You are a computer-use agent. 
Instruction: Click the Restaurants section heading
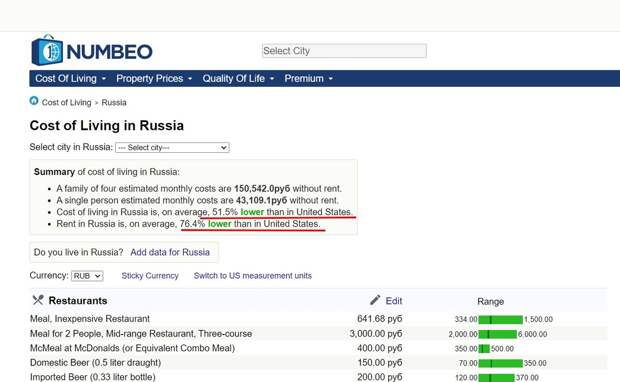(x=78, y=301)
